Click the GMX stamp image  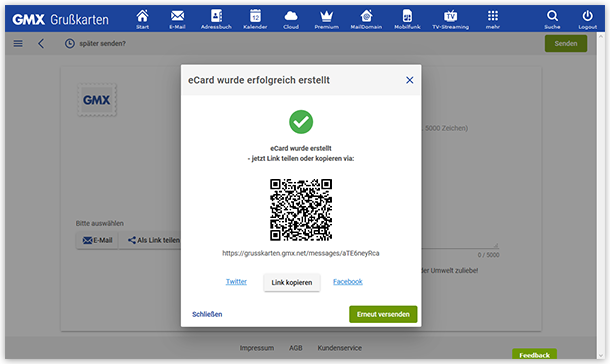(97, 100)
